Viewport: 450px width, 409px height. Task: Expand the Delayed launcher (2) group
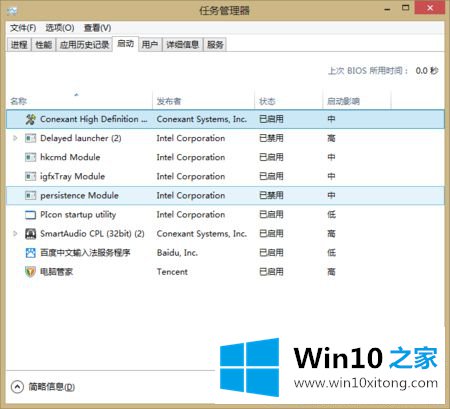pyautogui.click(x=15, y=138)
